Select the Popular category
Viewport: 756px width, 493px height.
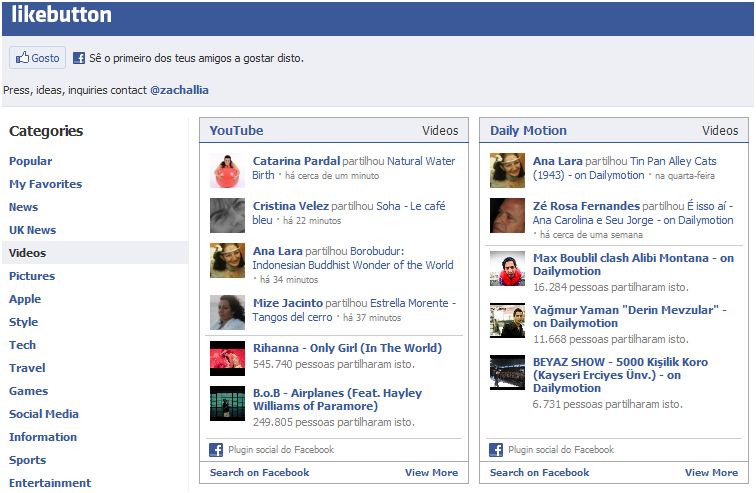[30, 161]
